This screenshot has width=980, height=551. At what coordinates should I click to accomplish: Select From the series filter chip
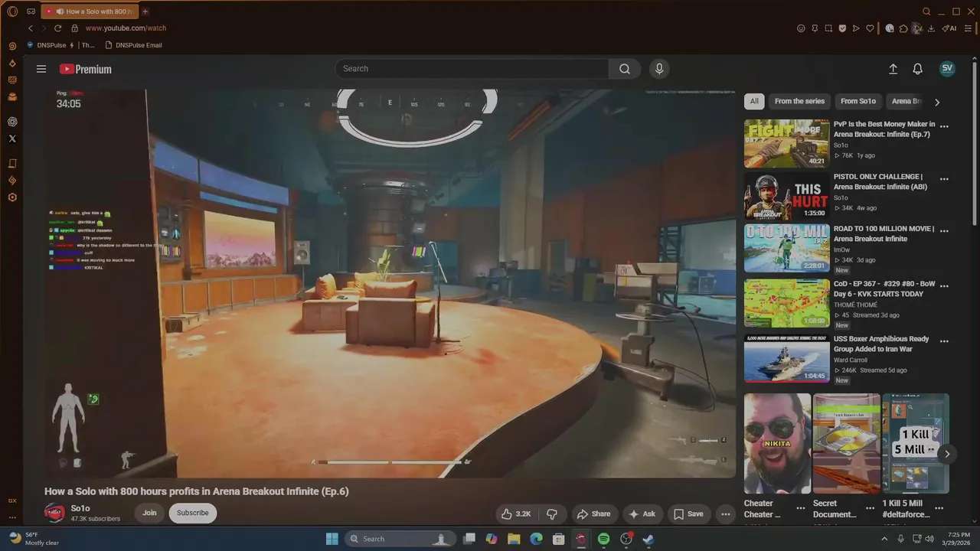pyautogui.click(x=799, y=101)
